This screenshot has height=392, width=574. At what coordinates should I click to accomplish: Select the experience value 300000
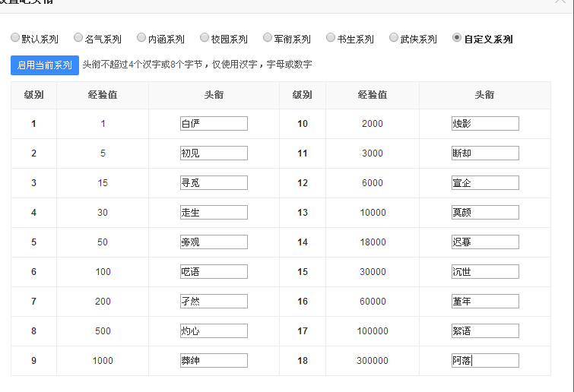click(x=373, y=361)
